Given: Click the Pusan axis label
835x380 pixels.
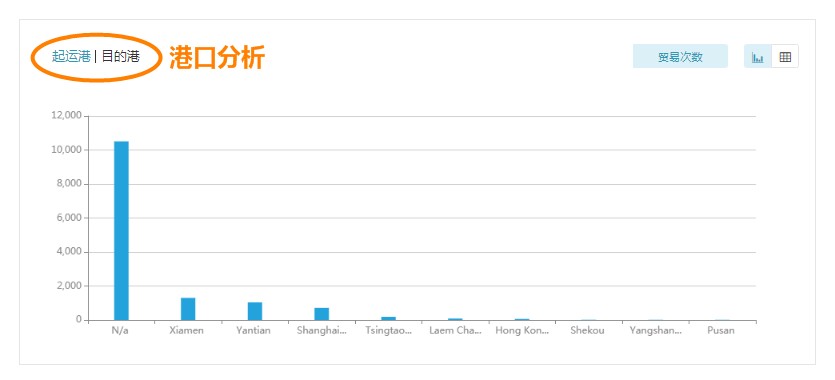Looking at the screenshot, I should click(721, 331).
